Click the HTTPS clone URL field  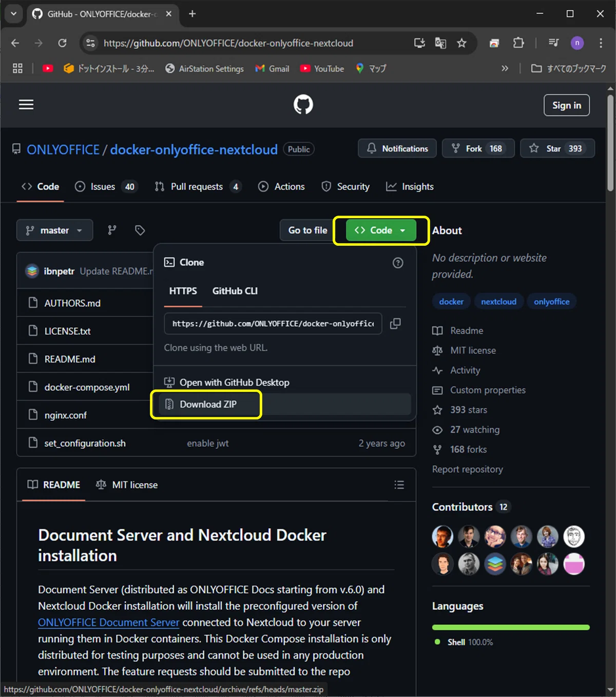(273, 324)
